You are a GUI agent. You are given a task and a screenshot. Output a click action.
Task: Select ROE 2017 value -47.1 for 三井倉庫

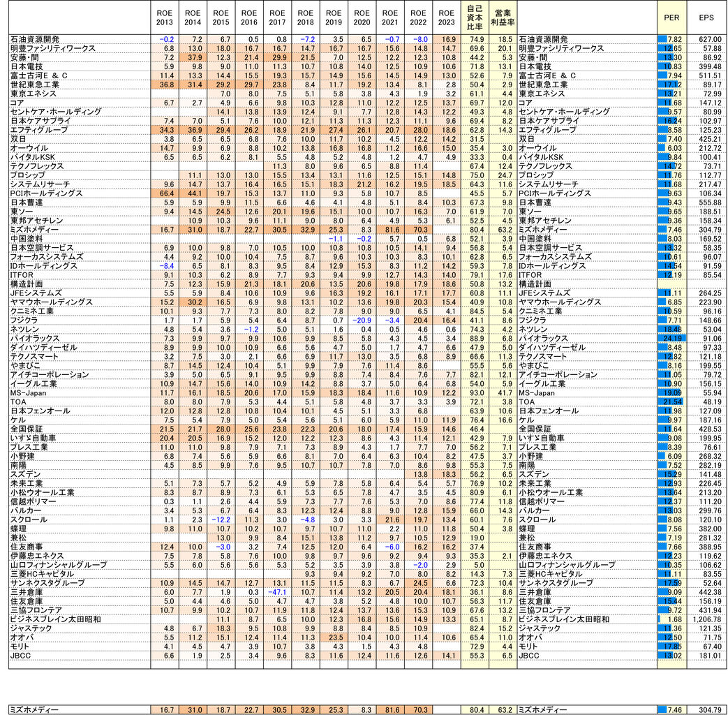[x=277, y=592]
